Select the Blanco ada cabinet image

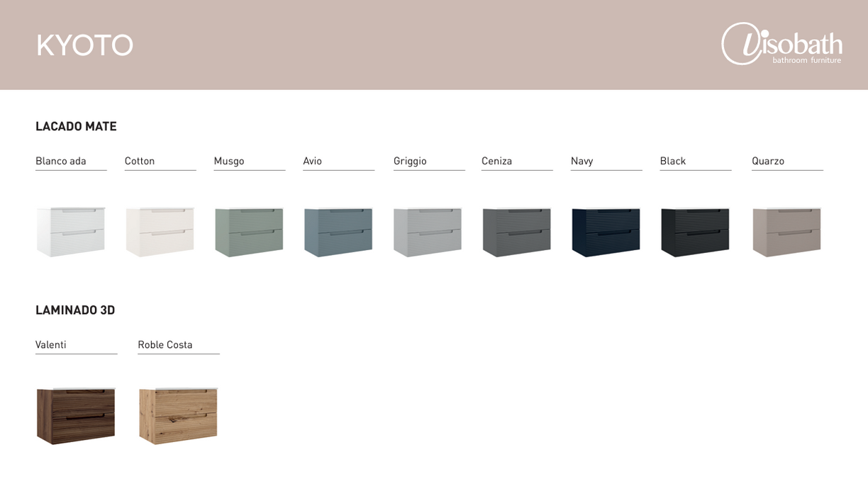[71, 232]
